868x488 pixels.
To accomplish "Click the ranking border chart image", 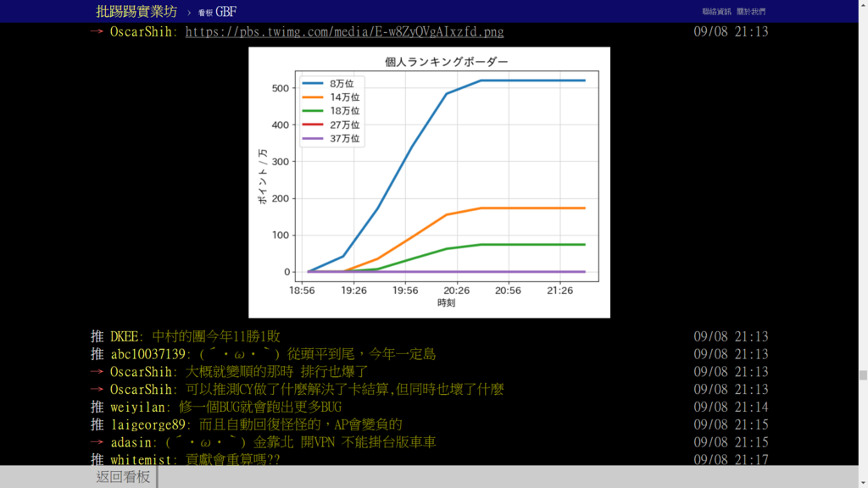I will pyautogui.click(x=429, y=182).
